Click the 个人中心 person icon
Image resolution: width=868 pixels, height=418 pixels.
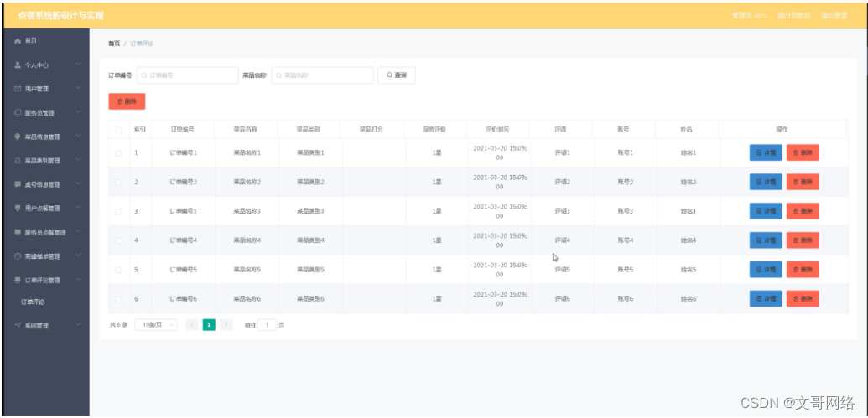coord(18,65)
